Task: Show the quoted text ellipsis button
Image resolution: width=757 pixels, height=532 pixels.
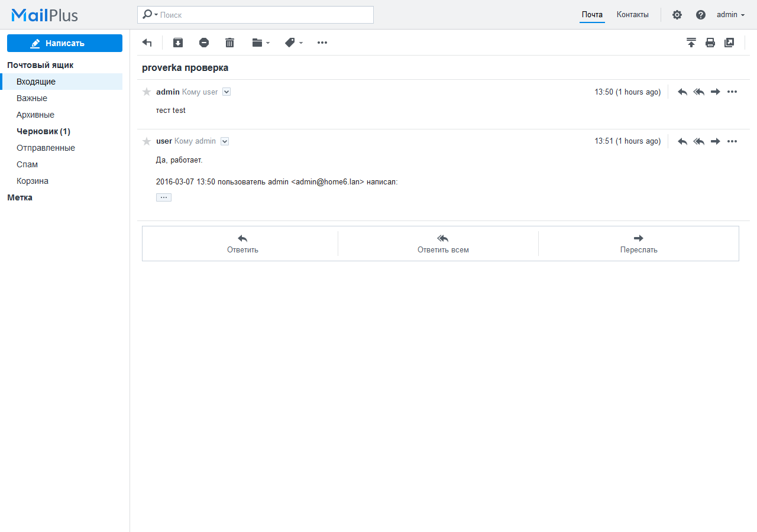Action: click(164, 197)
